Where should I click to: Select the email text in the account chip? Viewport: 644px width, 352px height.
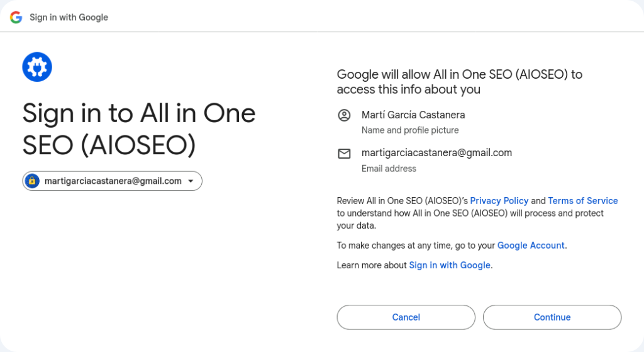(x=113, y=181)
